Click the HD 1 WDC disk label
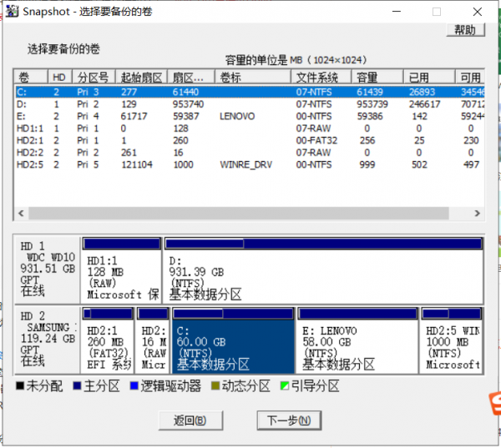This screenshot has width=501, height=448. click(47, 269)
